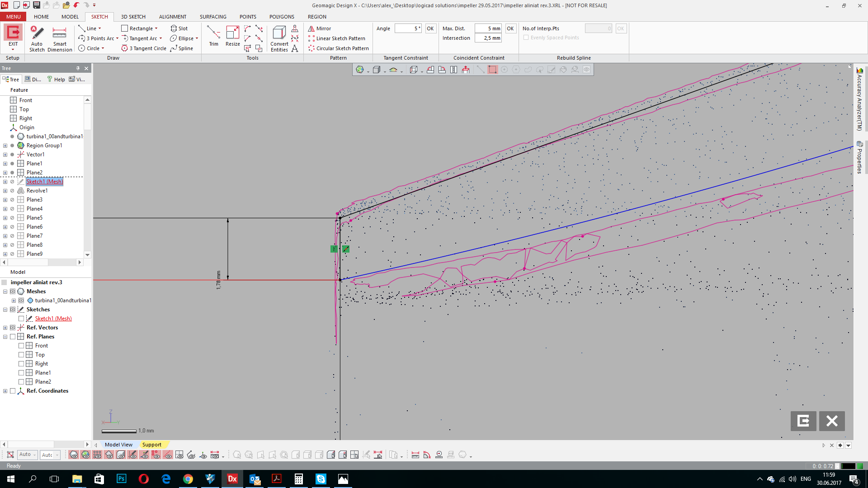This screenshot has width=868, height=488.
Task: Toggle Plane2 checkbox in Model tree
Action: (x=21, y=382)
